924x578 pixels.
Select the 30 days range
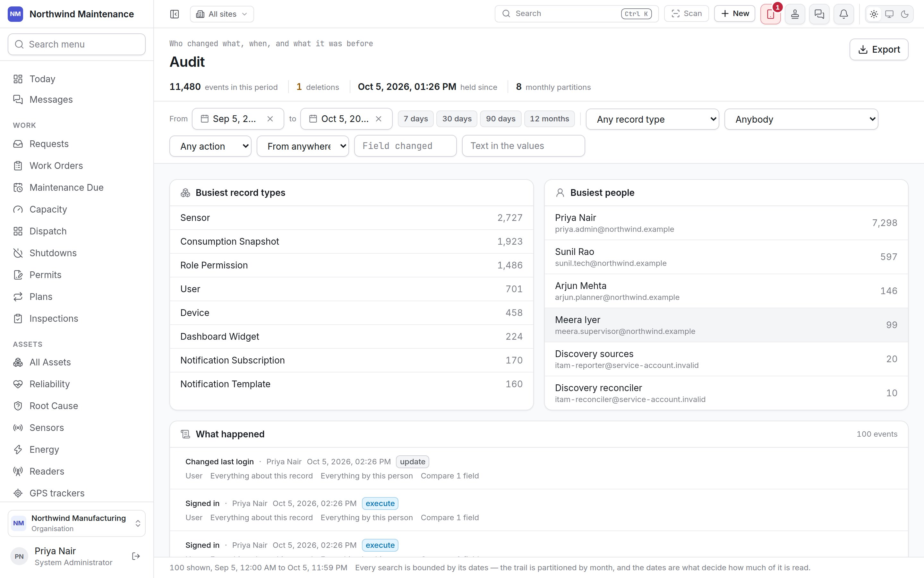[457, 119]
